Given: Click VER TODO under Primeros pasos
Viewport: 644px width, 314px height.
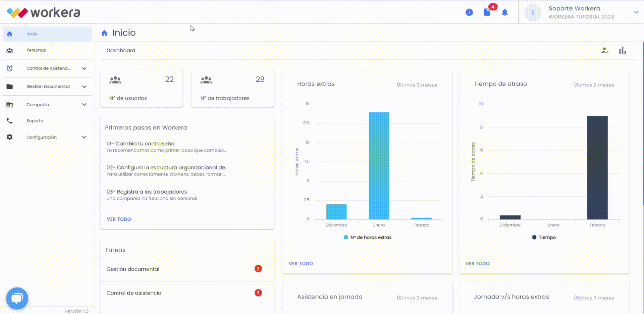Looking at the screenshot, I should 119,219.
